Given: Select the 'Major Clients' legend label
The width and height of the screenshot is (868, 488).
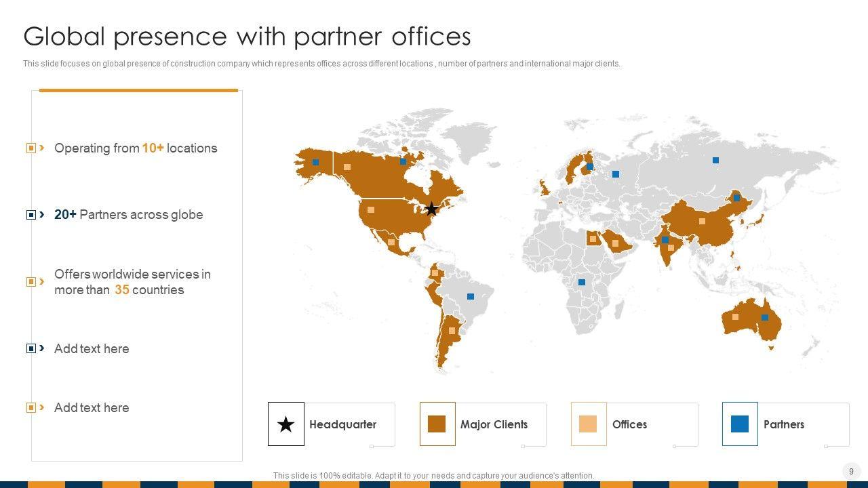Looking at the screenshot, I should (x=494, y=424).
